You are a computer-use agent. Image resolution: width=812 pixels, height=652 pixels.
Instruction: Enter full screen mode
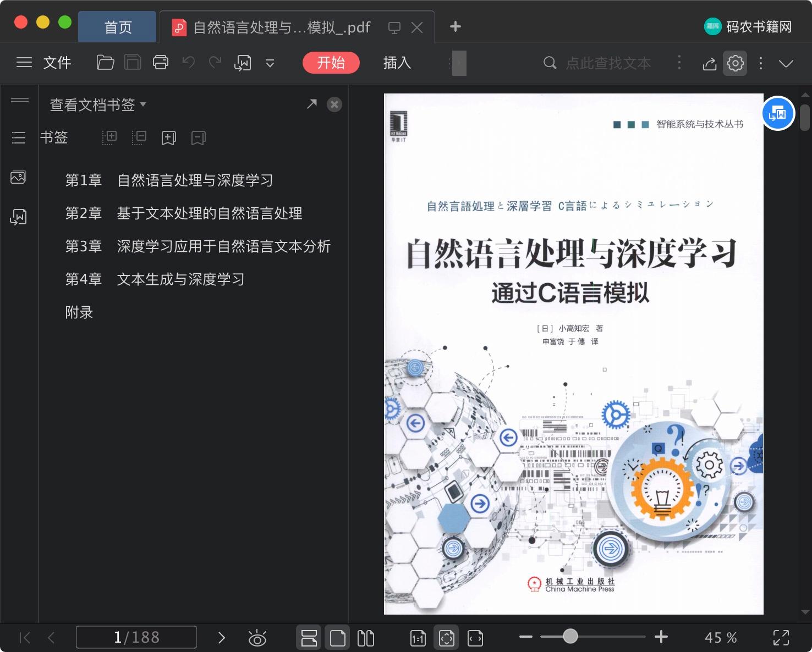click(781, 638)
